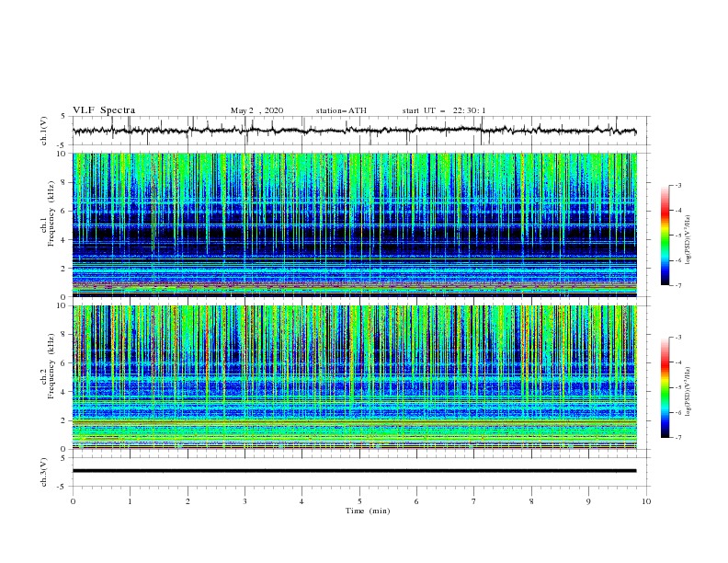Click the "-6" label on the ch.2 color bar
The height and width of the screenshot is (563, 728).
[x=677, y=412]
